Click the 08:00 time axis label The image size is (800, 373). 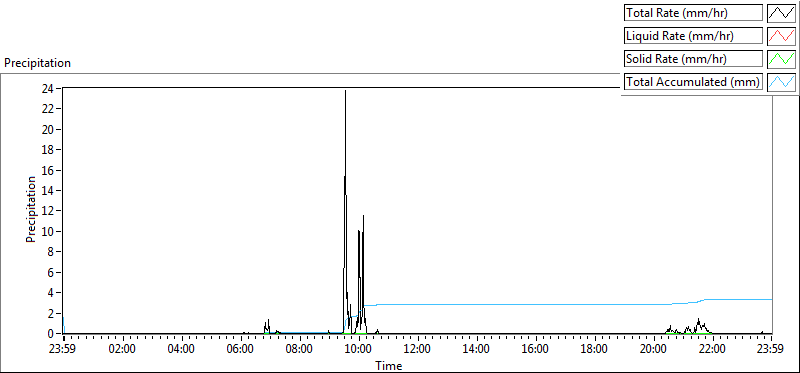click(x=299, y=350)
